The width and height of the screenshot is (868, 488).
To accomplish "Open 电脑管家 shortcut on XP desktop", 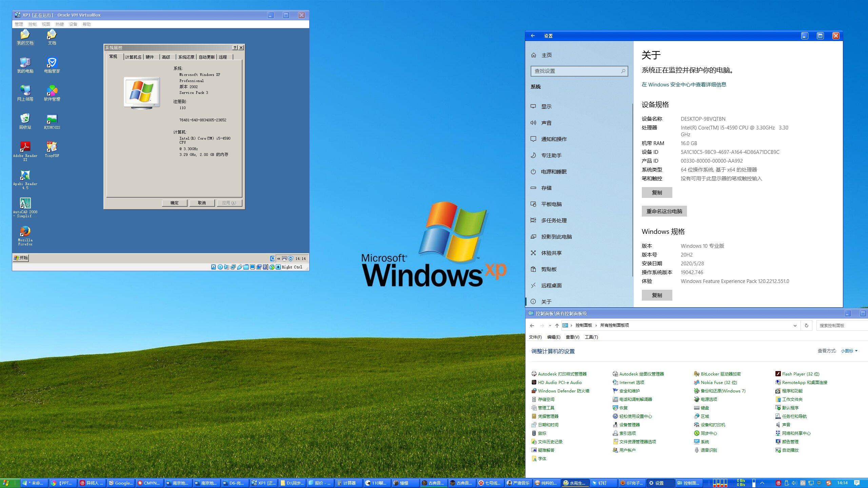I will pyautogui.click(x=52, y=65).
